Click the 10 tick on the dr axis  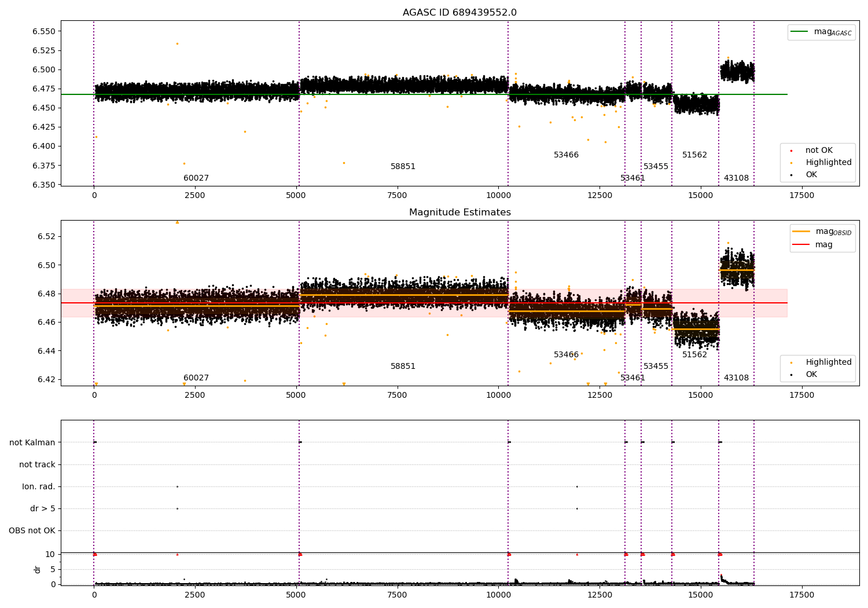coord(50,555)
